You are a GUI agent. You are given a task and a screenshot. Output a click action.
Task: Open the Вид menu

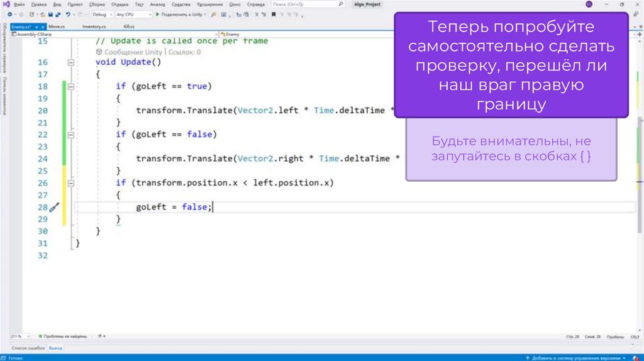[57, 4]
